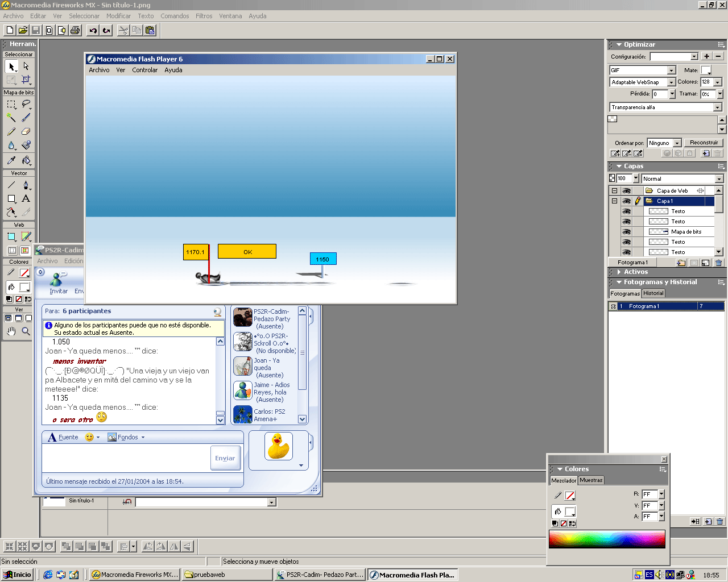Pick the Eyedropper tool
728x582 pixels.
tap(11, 160)
